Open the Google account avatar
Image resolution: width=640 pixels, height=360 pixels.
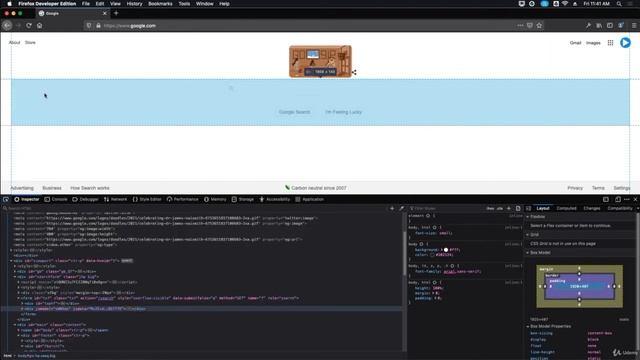click(625, 42)
